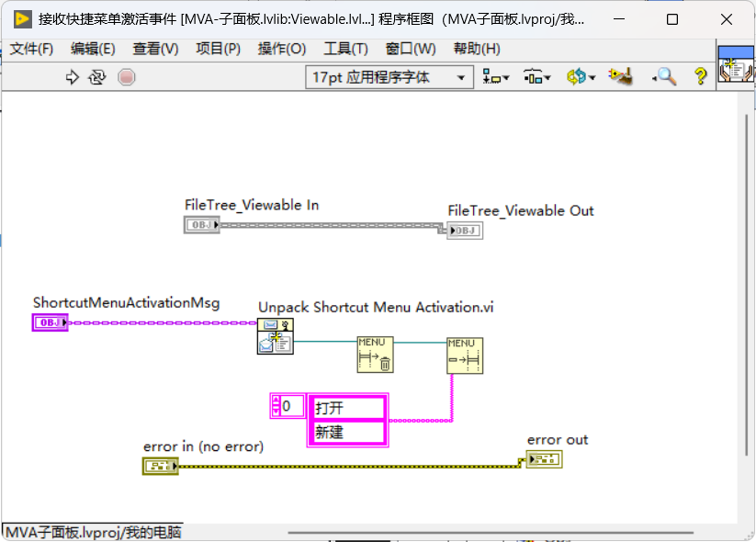
Task: Click the ShortcutMenuActivationMsg label
Action: point(127,303)
